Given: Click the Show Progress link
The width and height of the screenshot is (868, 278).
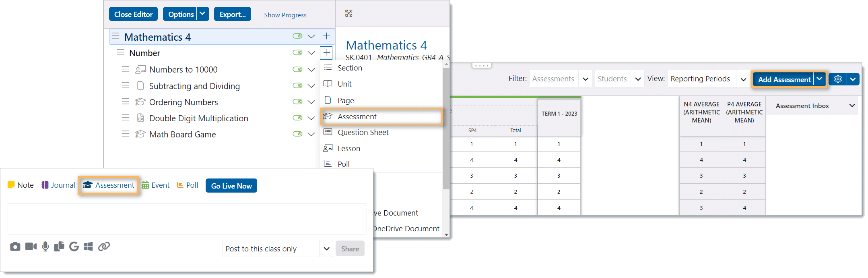Looking at the screenshot, I should click(x=285, y=15).
